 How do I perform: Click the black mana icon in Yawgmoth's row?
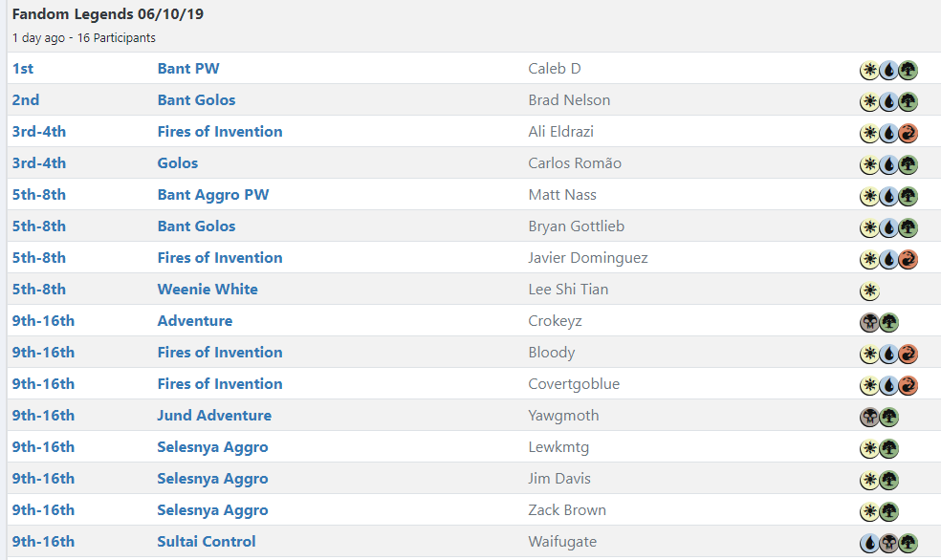[869, 417]
